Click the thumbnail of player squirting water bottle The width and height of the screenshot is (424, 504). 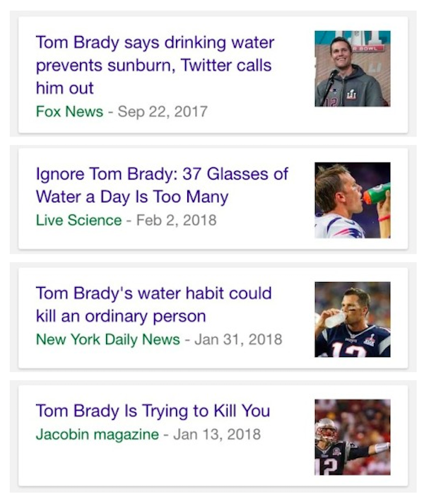tap(352, 319)
